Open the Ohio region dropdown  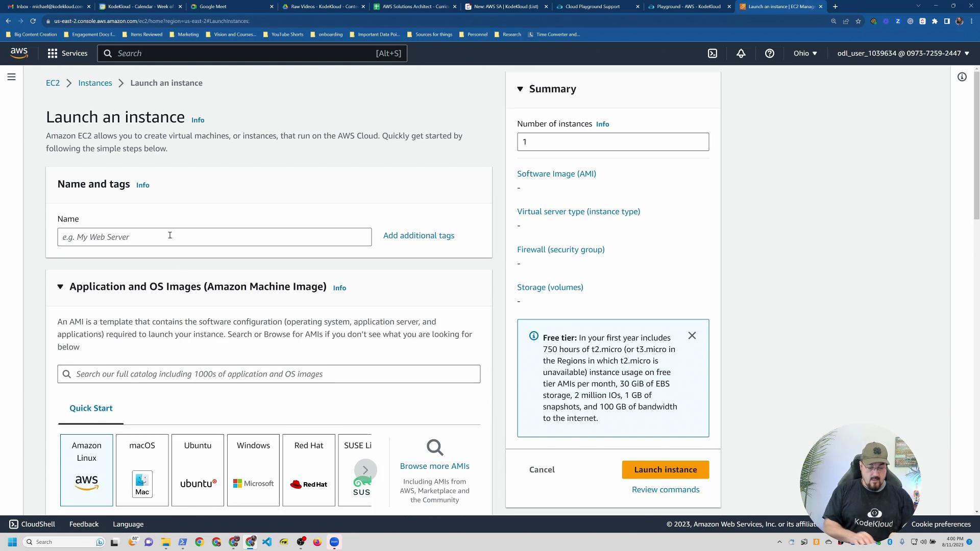click(x=805, y=53)
